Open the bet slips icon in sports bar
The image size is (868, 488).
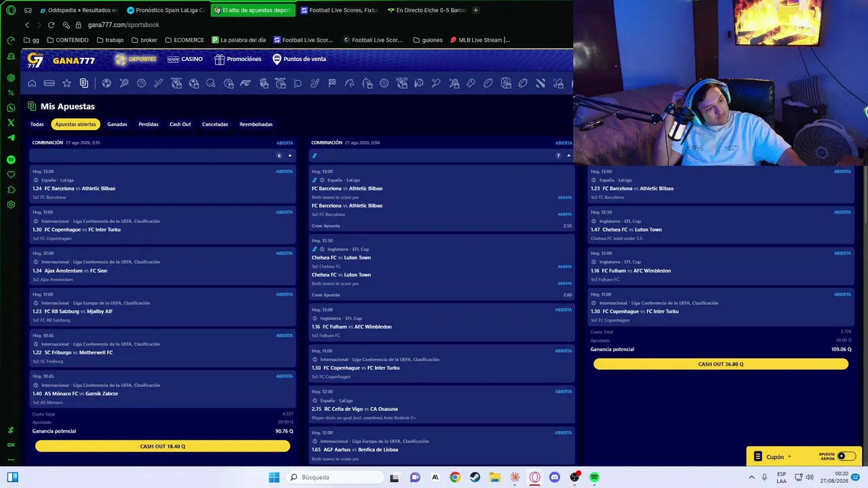click(84, 83)
